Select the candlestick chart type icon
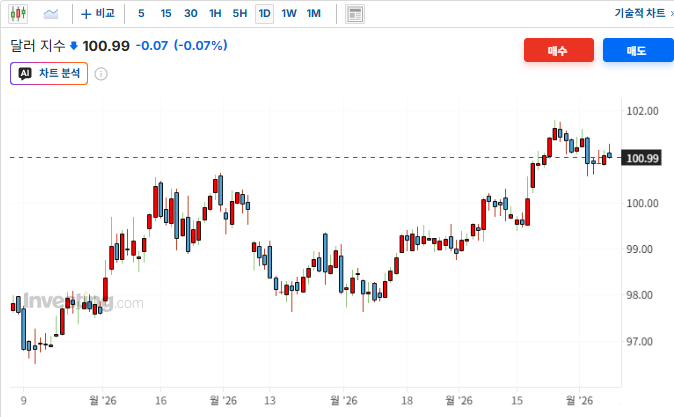The height and width of the screenshot is (417, 674). coord(18,14)
